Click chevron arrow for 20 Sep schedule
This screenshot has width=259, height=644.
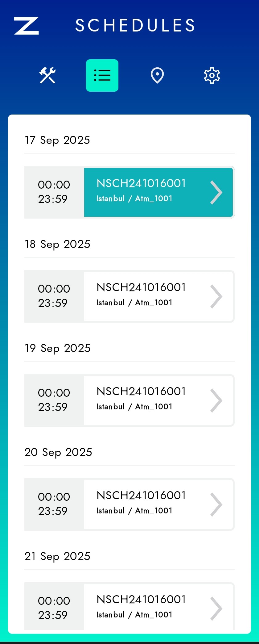click(x=216, y=505)
